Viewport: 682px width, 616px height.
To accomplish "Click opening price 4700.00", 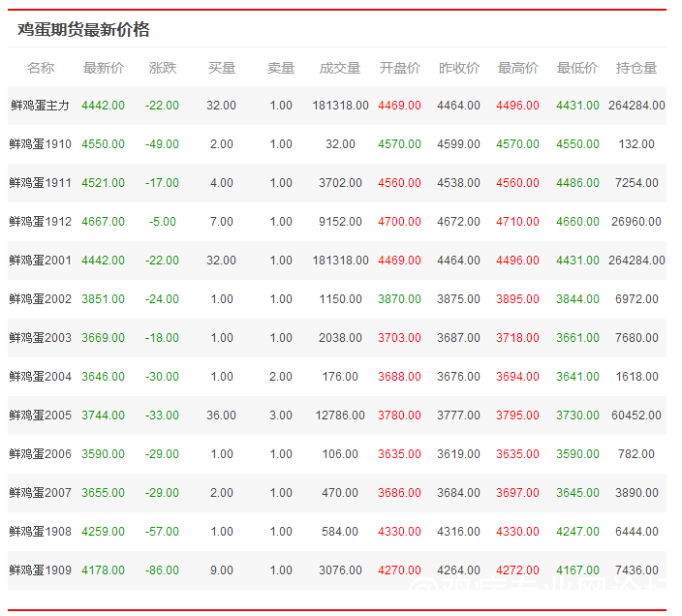I will point(399,221).
